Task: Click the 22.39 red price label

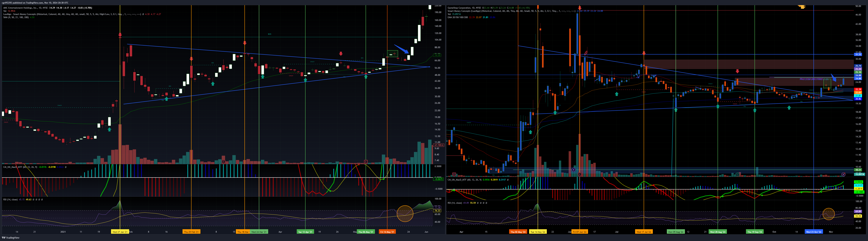Action: pos(858,89)
